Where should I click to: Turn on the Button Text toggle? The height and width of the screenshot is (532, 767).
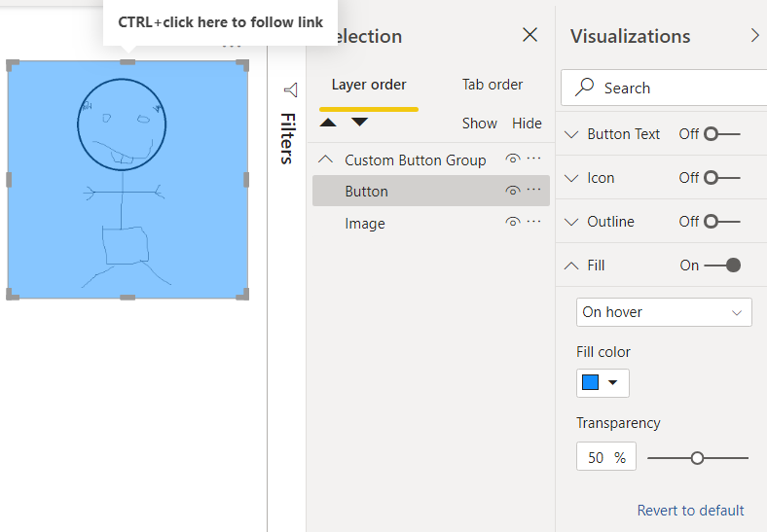click(x=721, y=134)
